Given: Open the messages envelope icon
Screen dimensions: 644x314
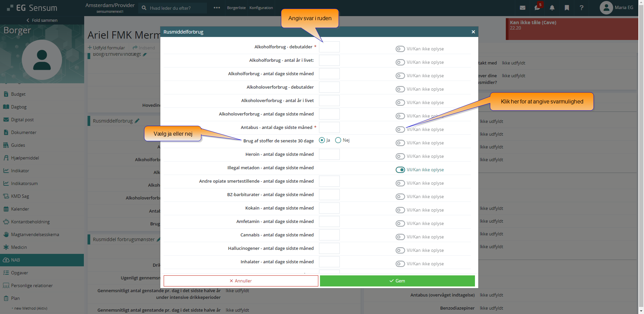Looking at the screenshot, I should point(522,8).
